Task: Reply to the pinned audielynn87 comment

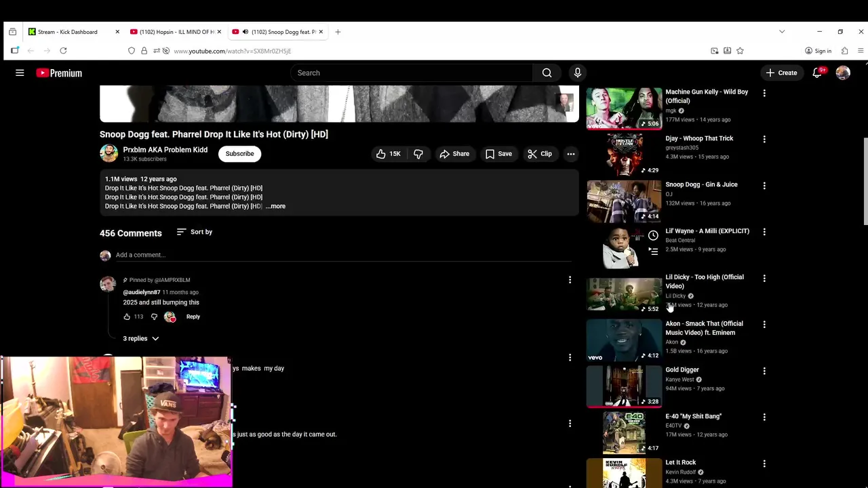Action: [193, 317]
